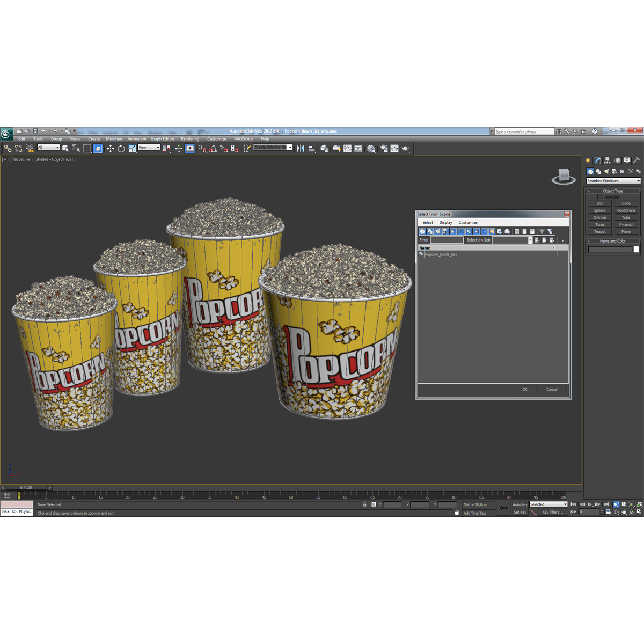
Task: Switch to the Lights category in Create panel
Action: pos(607,172)
